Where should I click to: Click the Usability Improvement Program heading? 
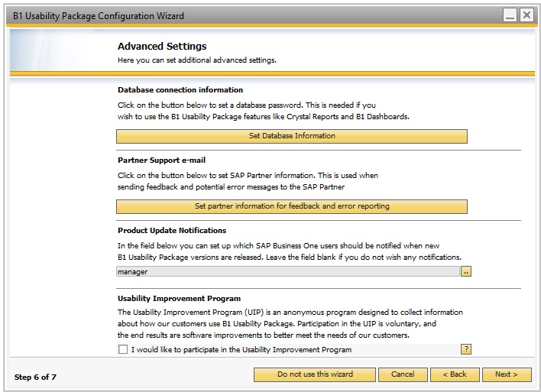point(180,299)
